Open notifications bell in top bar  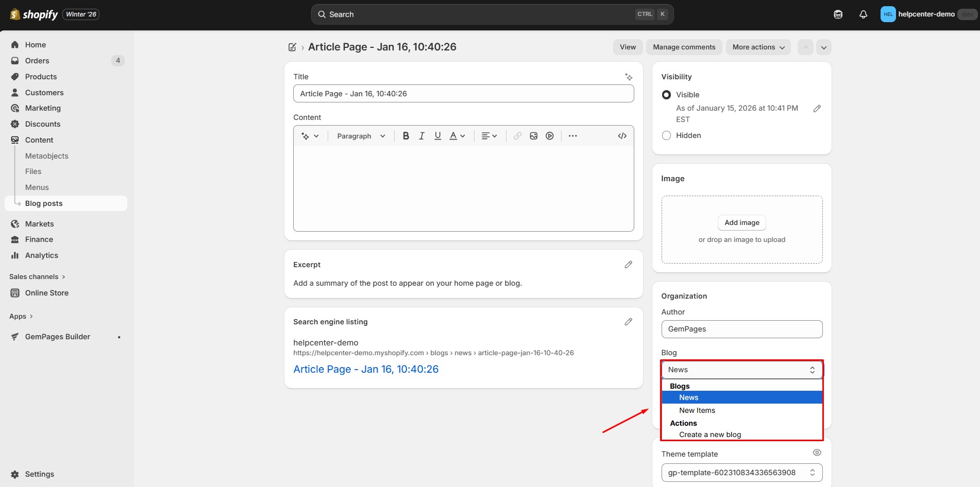pos(863,14)
